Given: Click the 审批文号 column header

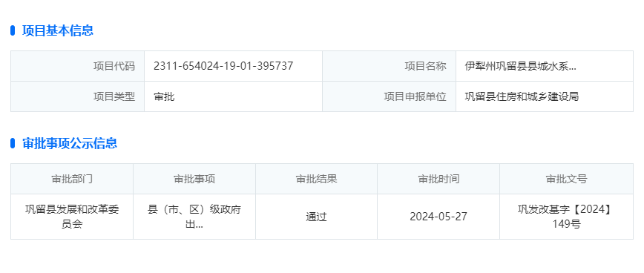Looking at the screenshot, I should coord(566,179).
